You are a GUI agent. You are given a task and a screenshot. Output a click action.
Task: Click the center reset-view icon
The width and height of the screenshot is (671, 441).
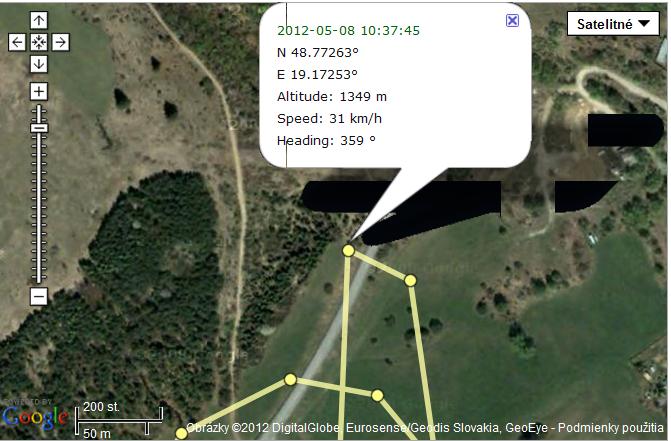tap(39, 42)
